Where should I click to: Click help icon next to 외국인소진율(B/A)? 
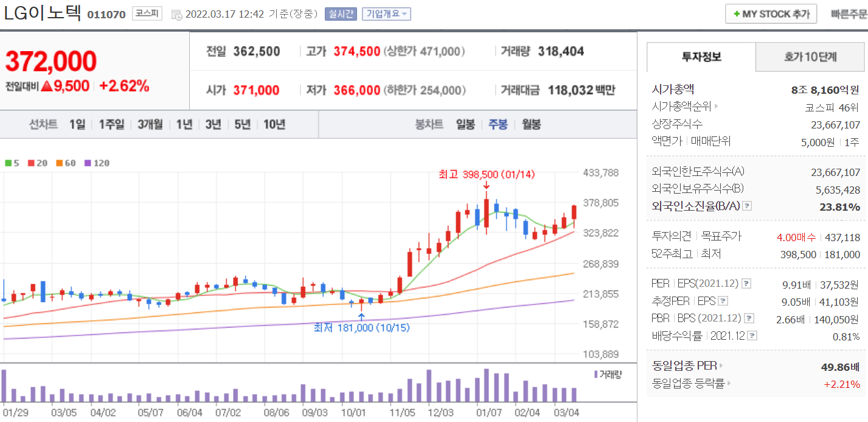[x=748, y=206]
